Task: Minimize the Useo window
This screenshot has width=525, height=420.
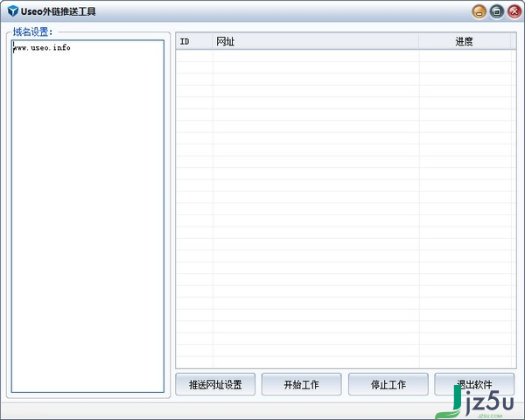Action: click(x=479, y=12)
